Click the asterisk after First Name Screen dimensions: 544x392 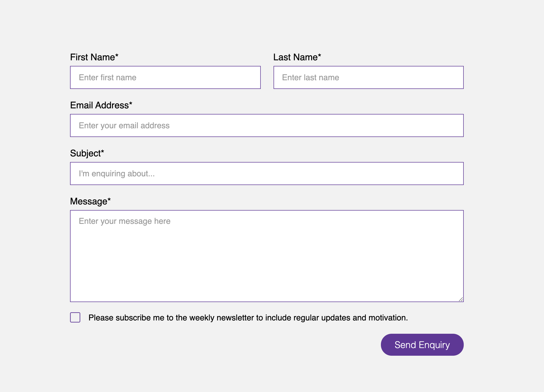[117, 55]
